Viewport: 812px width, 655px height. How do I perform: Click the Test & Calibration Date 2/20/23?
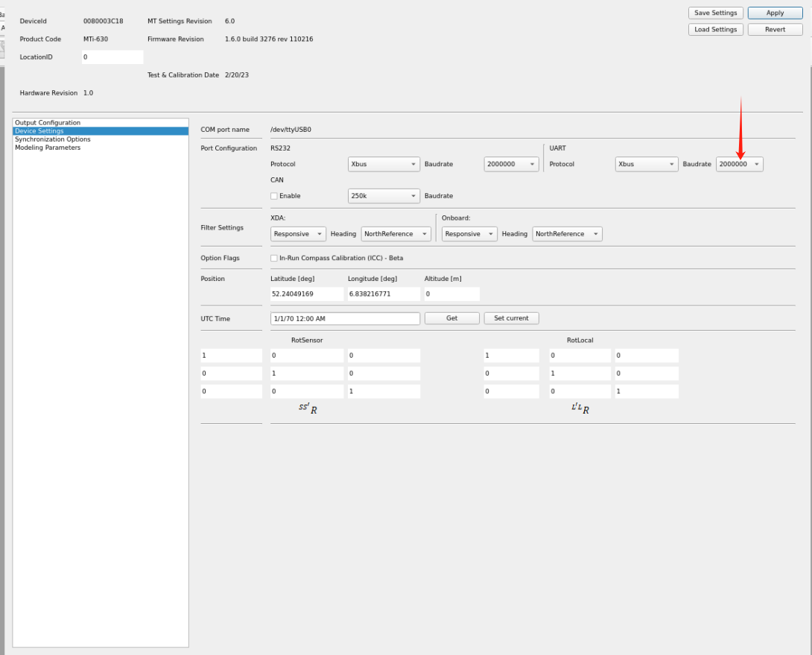[237, 75]
